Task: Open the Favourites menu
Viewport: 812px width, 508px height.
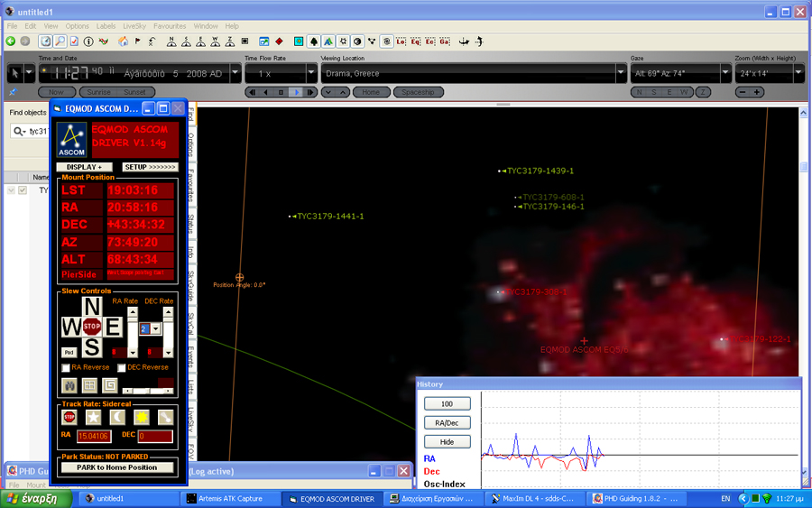Action: click(170, 26)
